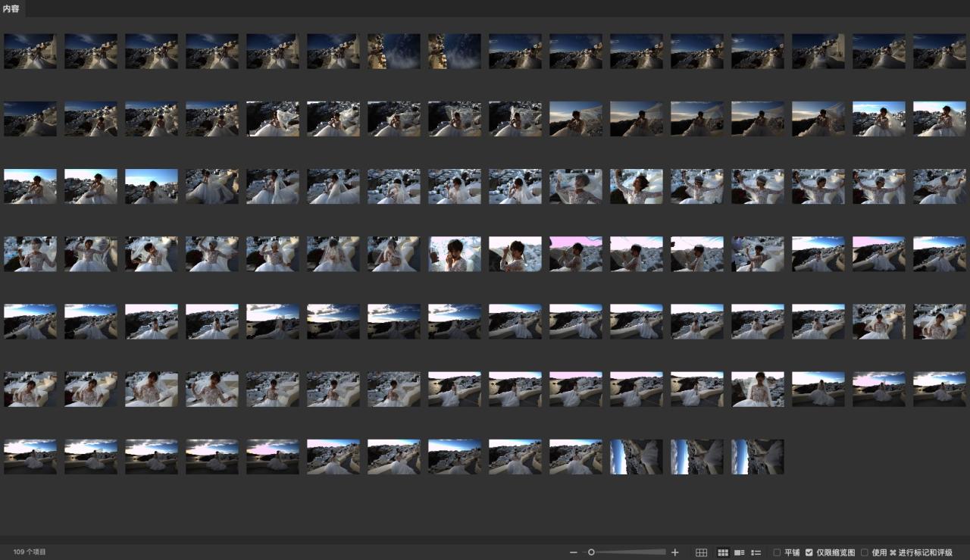Enable 使用 ⌘ 进行标记和评级 checkbox
Viewport: 970px width, 560px height.
point(865,552)
